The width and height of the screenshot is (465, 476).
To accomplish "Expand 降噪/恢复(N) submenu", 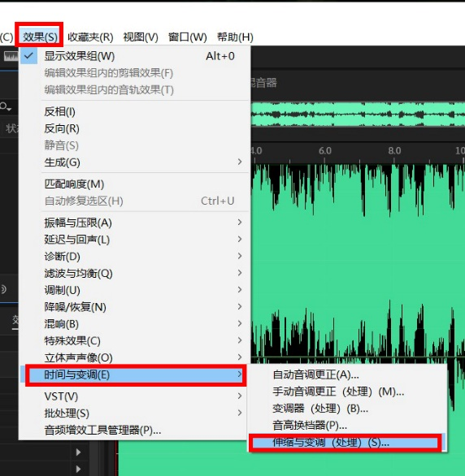I will (134, 307).
